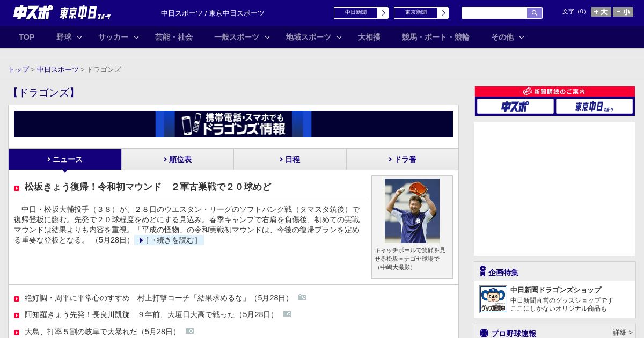Expand the 野球 dropdown chevron
Screen dimensions: 644x338
pyautogui.click(x=79, y=37)
